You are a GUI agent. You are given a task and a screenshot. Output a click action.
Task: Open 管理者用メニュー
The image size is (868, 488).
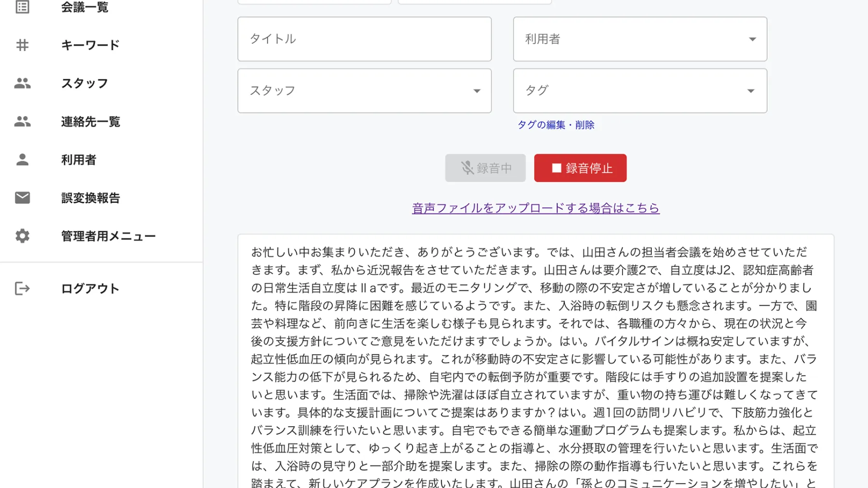[x=108, y=236]
